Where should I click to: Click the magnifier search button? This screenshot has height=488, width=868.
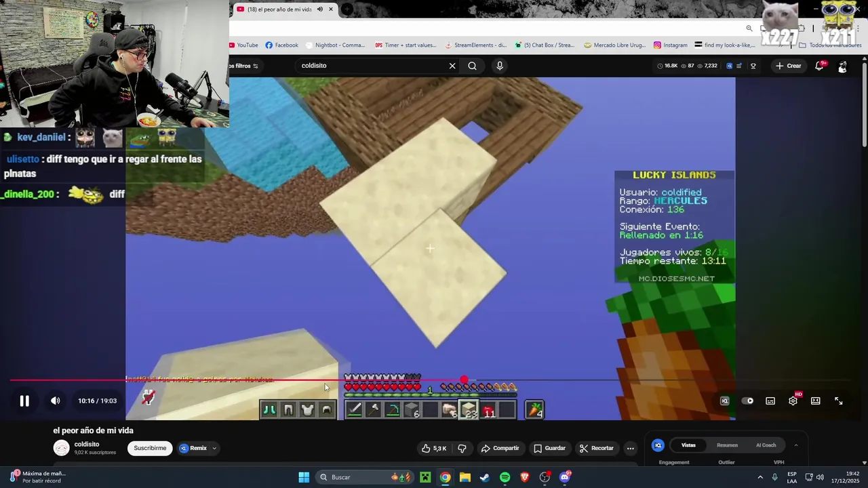pyautogui.click(x=472, y=66)
